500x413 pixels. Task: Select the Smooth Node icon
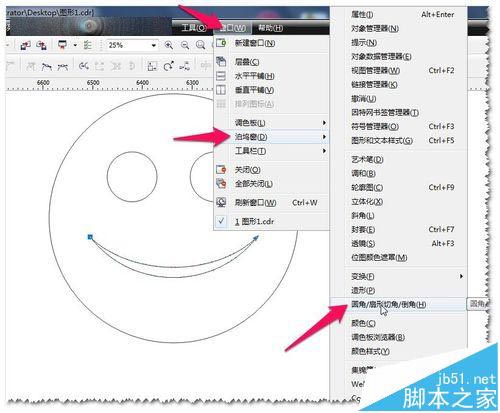pos(46,66)
